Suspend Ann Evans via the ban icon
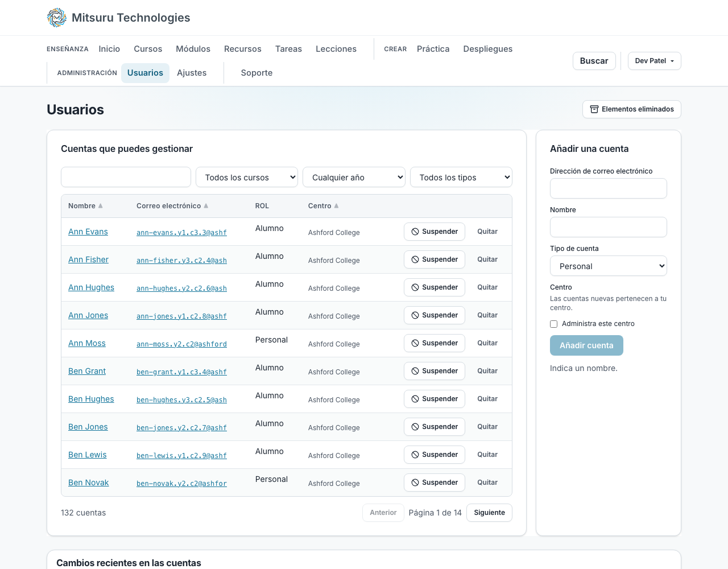The width and height of the screenshot is (728, 569). pos(415,232)
